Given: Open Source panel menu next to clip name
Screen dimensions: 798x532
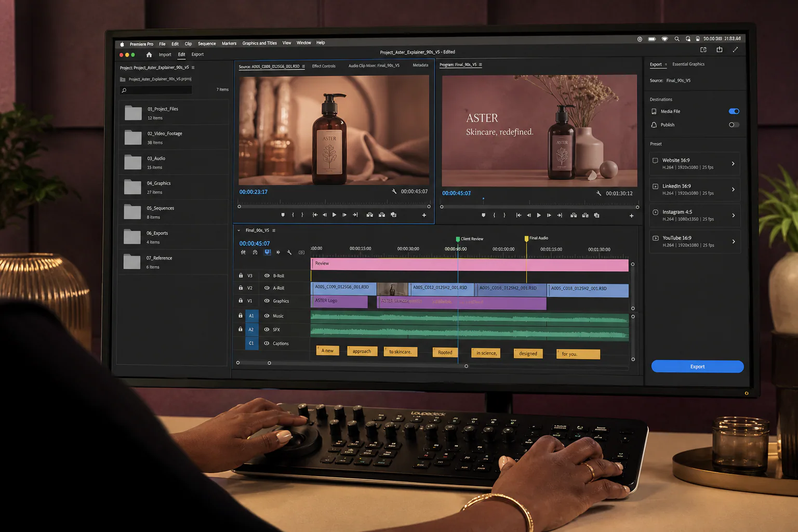Looking at the screenshot, I should tap(303, 66).
